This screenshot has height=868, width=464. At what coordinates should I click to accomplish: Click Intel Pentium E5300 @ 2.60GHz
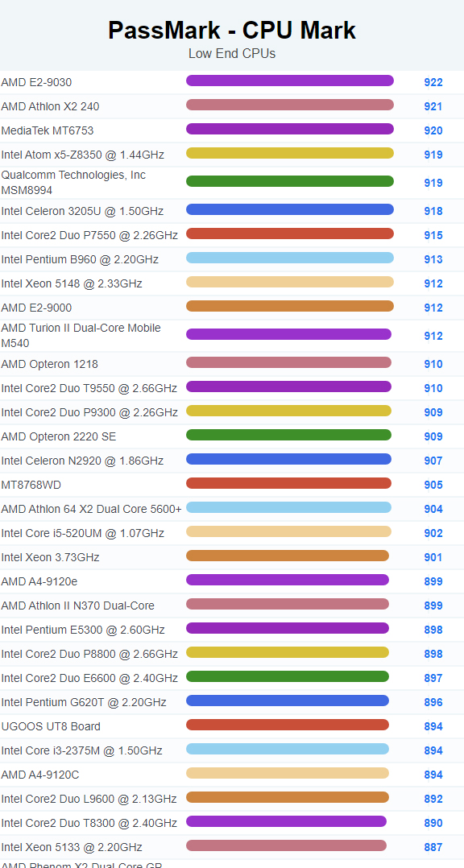(82, 630)
